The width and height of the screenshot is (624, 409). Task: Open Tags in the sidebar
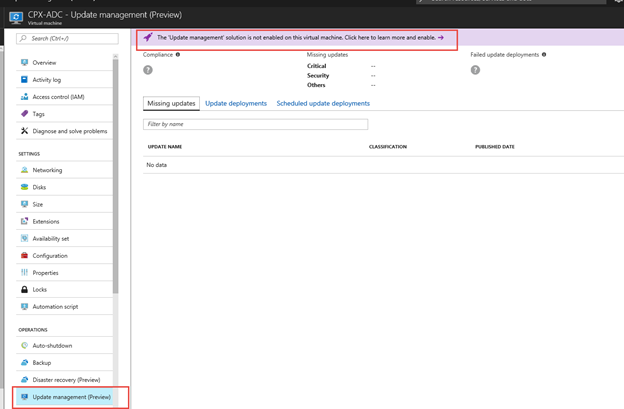[x=66, y=114]
